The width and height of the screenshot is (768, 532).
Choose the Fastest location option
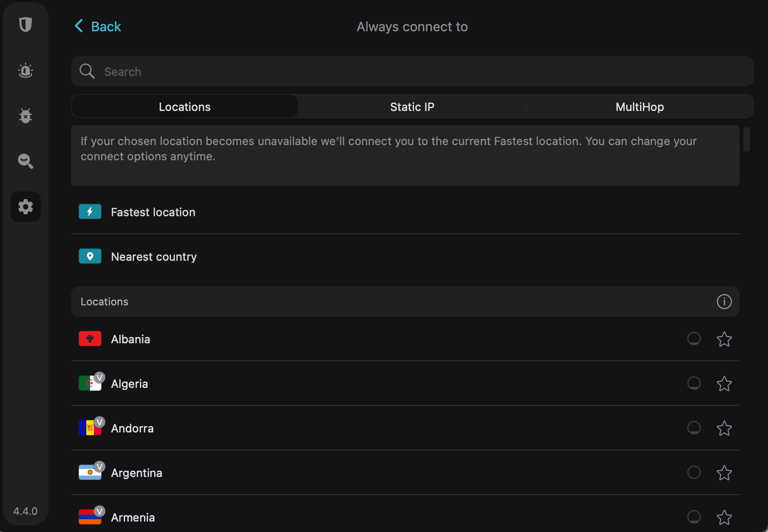tap(153, 212)
